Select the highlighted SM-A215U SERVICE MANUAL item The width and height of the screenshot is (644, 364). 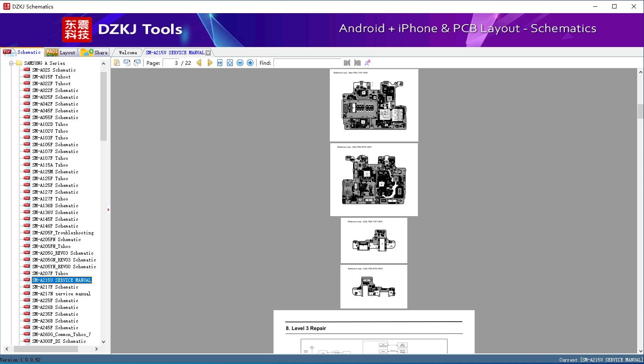click(x=62, y=280)
